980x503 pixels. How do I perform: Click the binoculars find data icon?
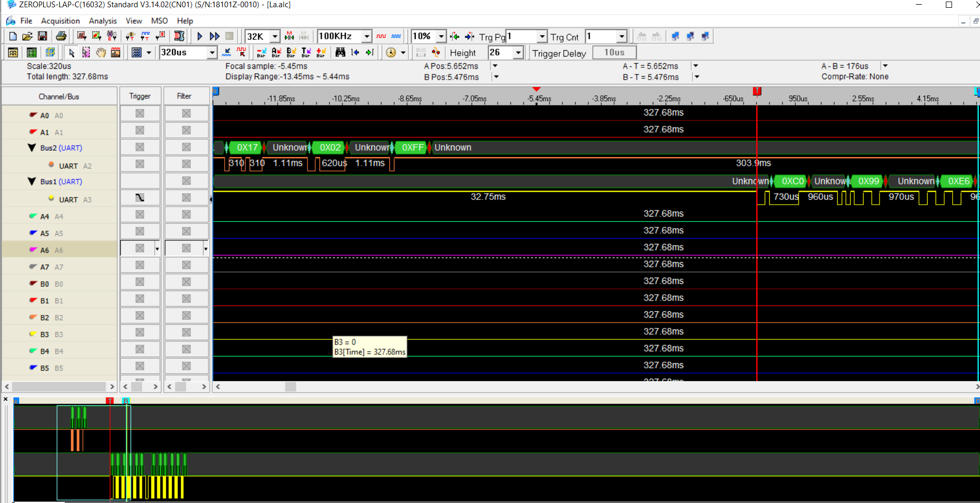tap(340, 52)
